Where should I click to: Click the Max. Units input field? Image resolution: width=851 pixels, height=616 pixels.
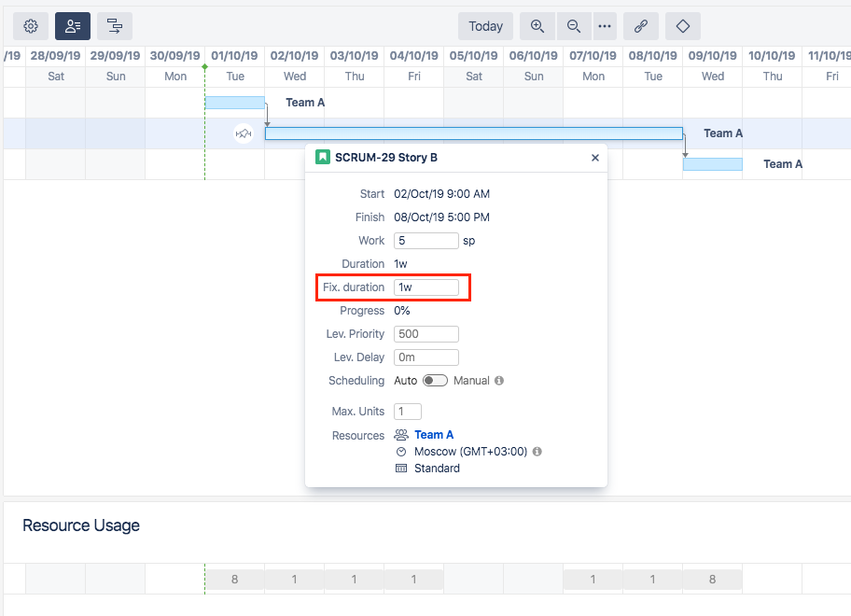click(408, 412)
